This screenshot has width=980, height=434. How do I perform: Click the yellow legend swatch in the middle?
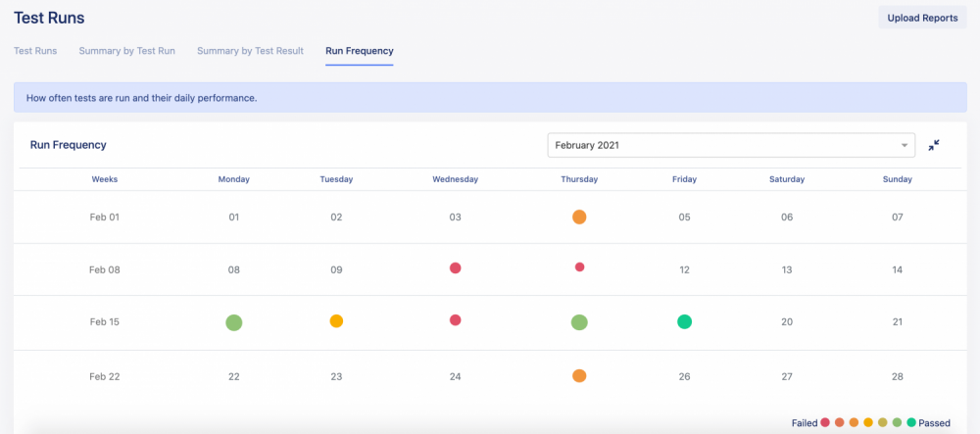868,423
